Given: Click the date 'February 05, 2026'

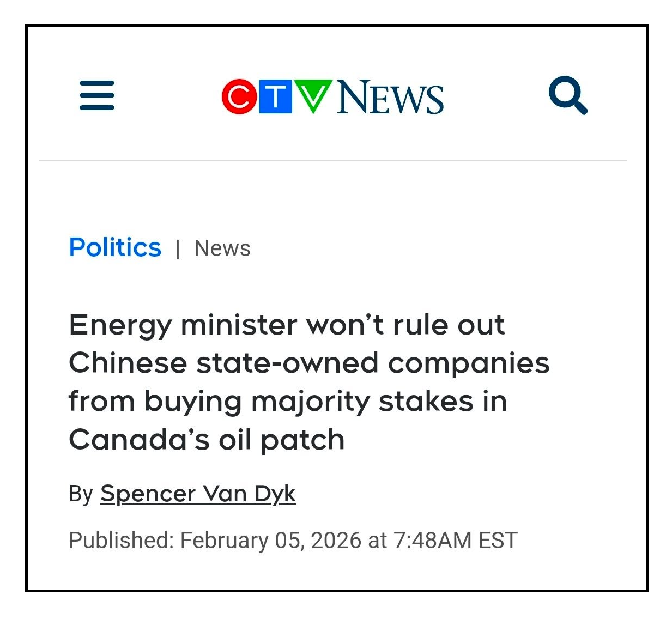Looking at the screenshot, I should point(270,541).
